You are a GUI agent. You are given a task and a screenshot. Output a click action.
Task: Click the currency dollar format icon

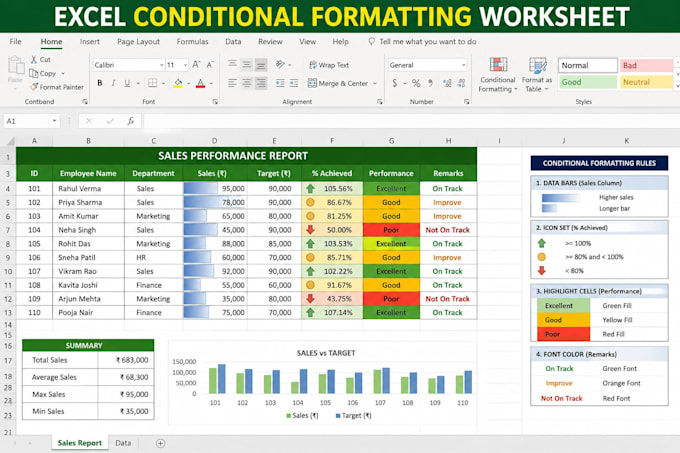(x=394, y=83)
